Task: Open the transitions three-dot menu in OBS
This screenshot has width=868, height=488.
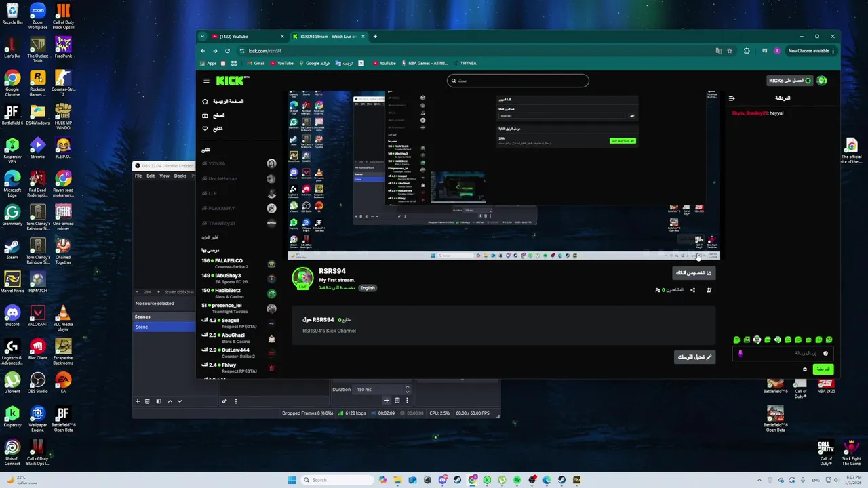Action: 407,401
